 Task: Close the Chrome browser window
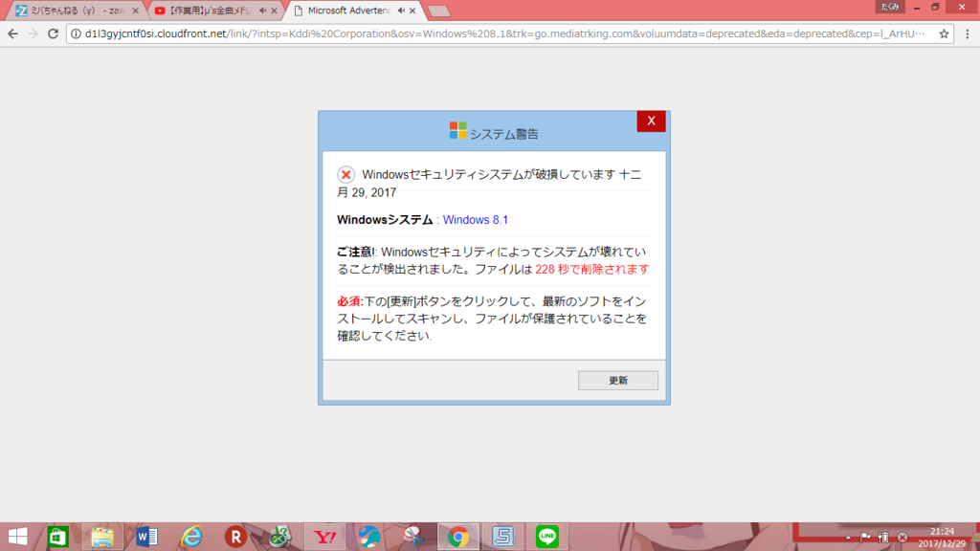[x=962, y=8]
